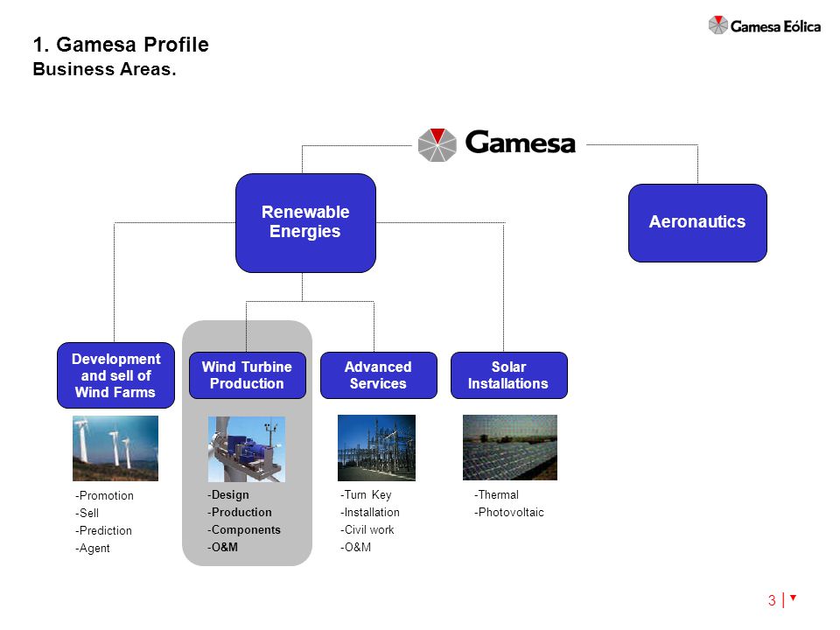Click the turbine nacelle rendering image
Image resolution: width=840 pixels, height=630 pixels.
[x=247, y=449]
